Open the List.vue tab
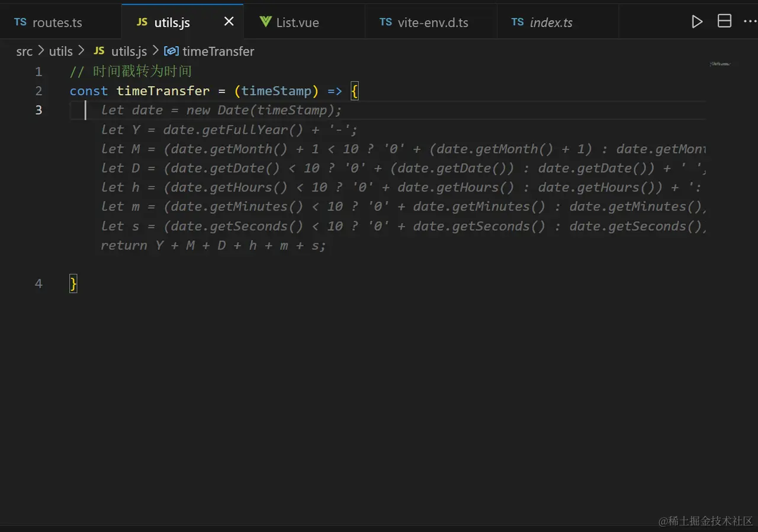This screenshot has width=758, height=532. click(x=304, y=22)
